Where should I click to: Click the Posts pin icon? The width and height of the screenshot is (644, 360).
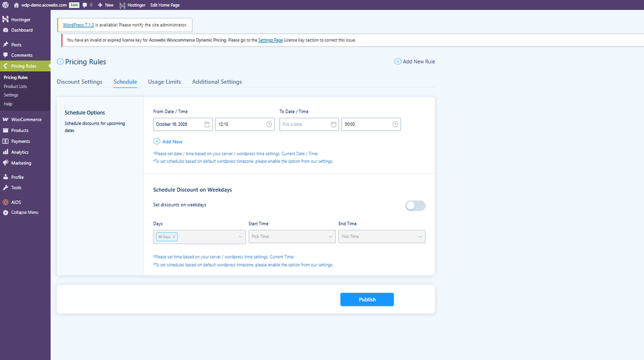click(x=5, y=45)
